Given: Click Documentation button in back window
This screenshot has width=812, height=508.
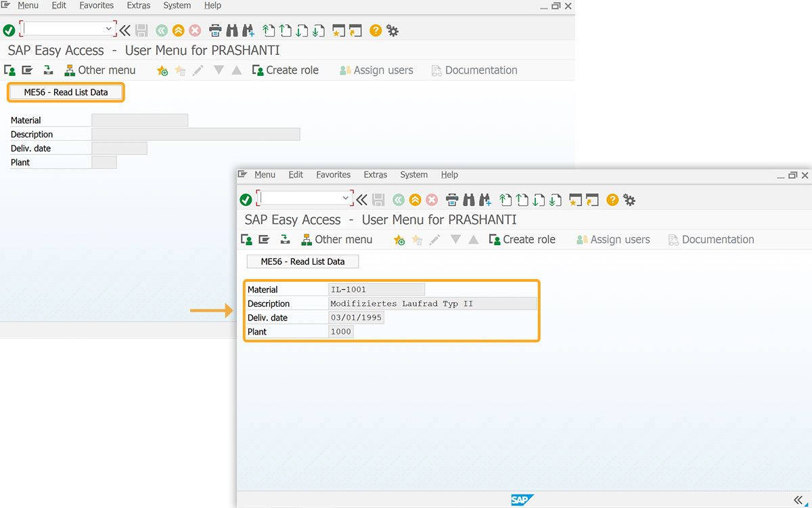Looking at the screenshot, I should [x=474, y=70].
